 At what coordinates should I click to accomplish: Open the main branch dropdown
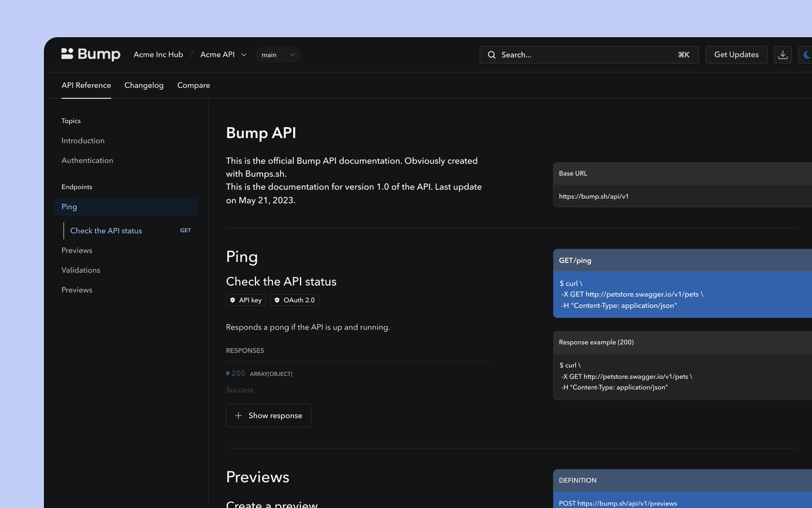(x=278, y=55)
